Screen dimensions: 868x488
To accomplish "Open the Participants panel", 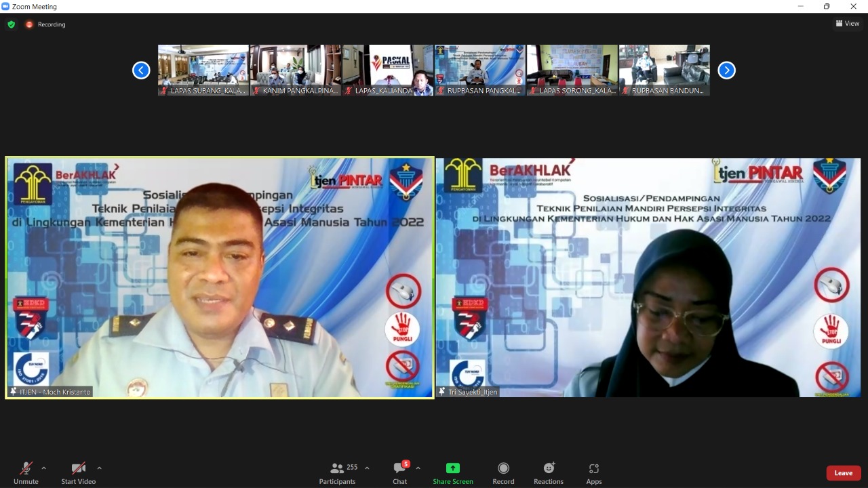I will (337, 473).
